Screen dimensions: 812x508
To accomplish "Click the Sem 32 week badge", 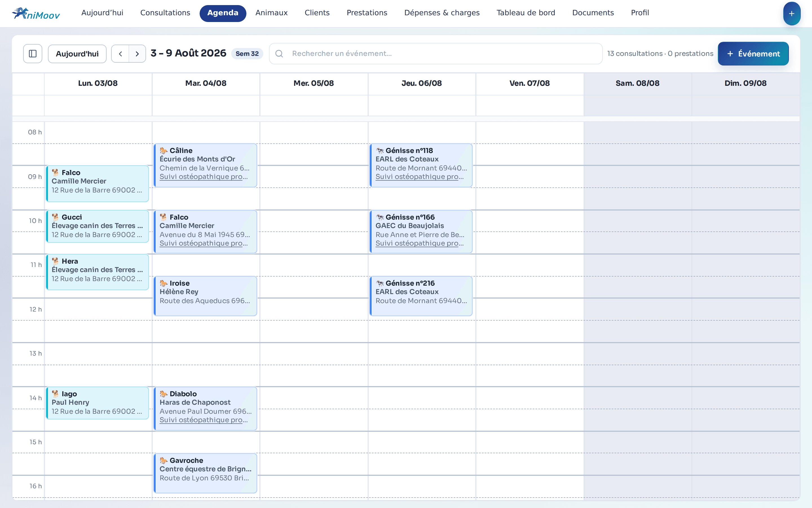I will (x=247, y=53).
